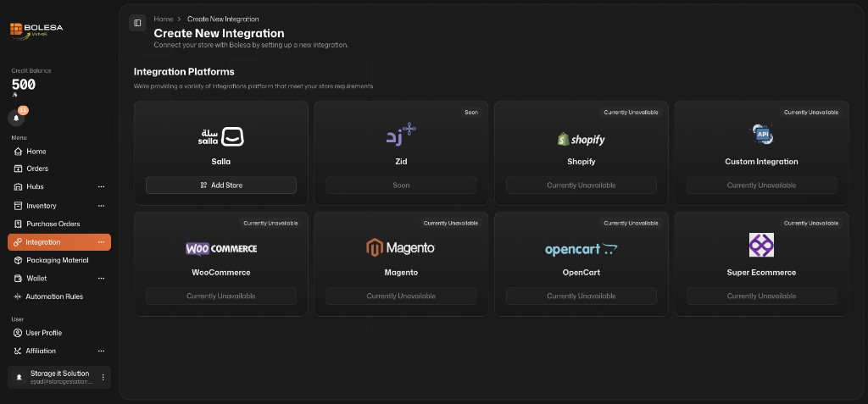Image resolution: width=868 pixels, height=404 pixels.
Task: Click the Integration link icon
Action: point(18,242)
